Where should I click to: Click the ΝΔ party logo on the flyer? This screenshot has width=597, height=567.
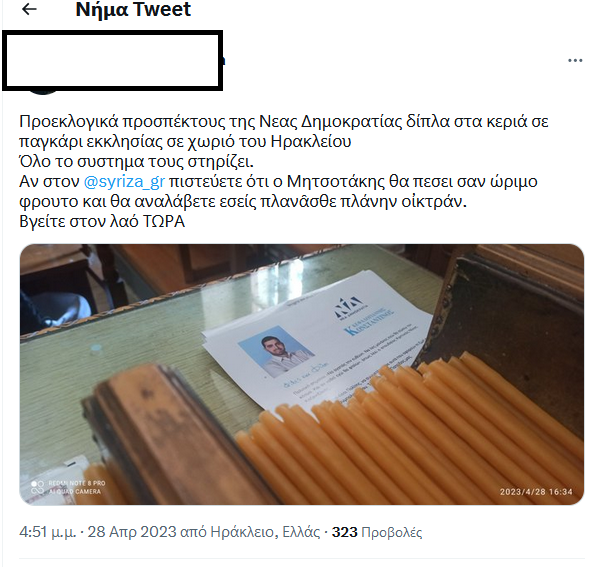(x=350, y=307)
